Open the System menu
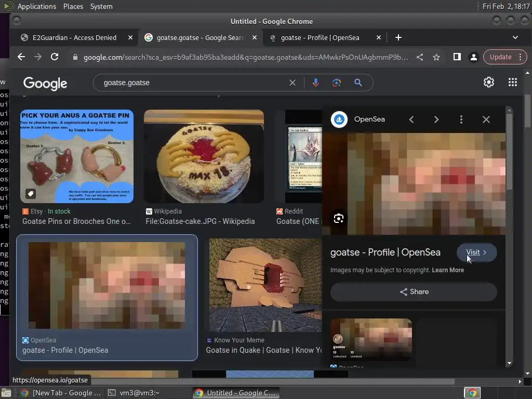The height and width of the screenshot is (399, 532). 101,6
